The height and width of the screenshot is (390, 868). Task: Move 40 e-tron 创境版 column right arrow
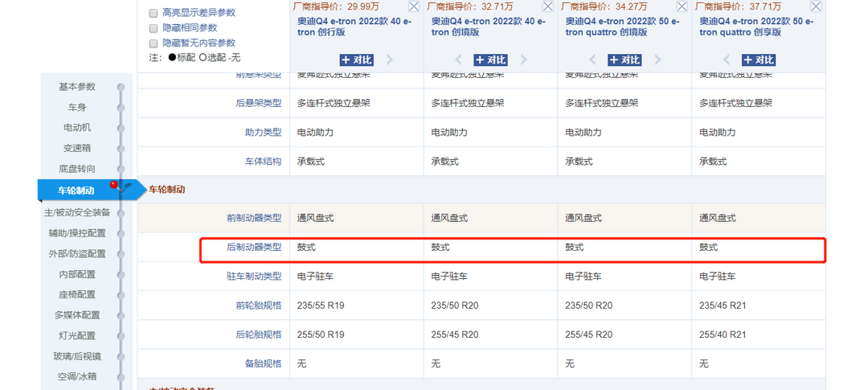524,60
